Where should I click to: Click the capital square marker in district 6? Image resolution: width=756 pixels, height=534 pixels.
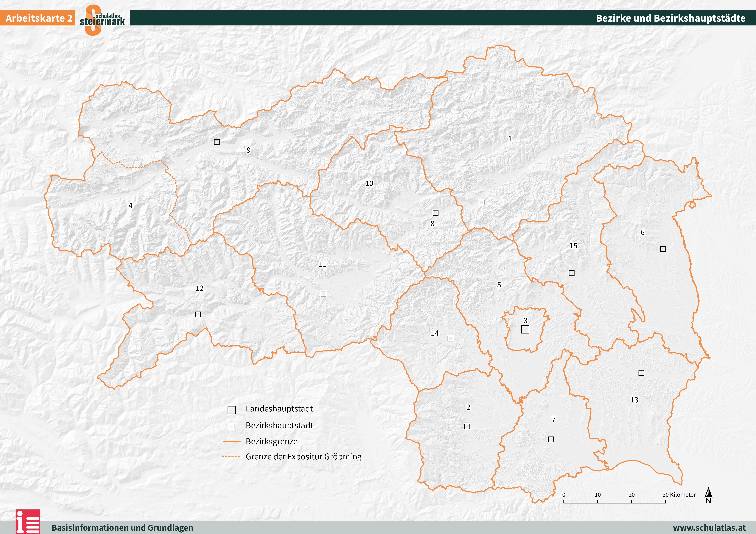[x=663, y=249]
